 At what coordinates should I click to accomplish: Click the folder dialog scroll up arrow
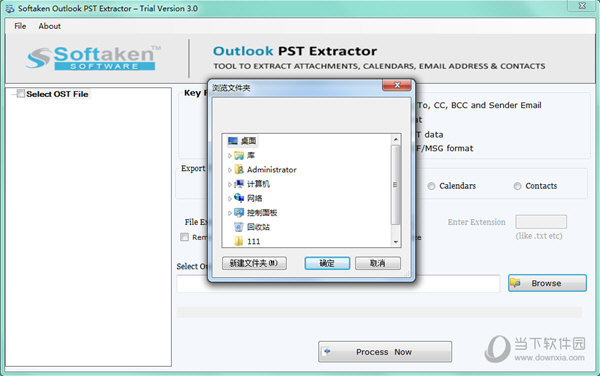pos(396,140)
